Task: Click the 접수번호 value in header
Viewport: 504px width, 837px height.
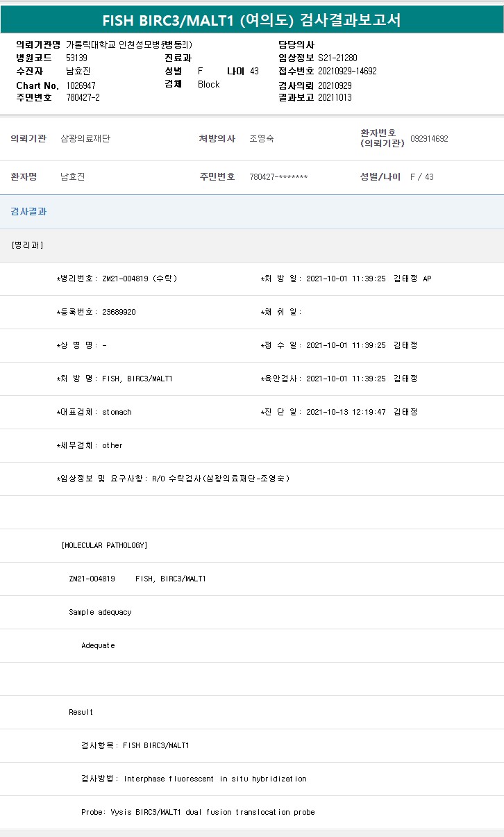Action: tap(347, 71)
